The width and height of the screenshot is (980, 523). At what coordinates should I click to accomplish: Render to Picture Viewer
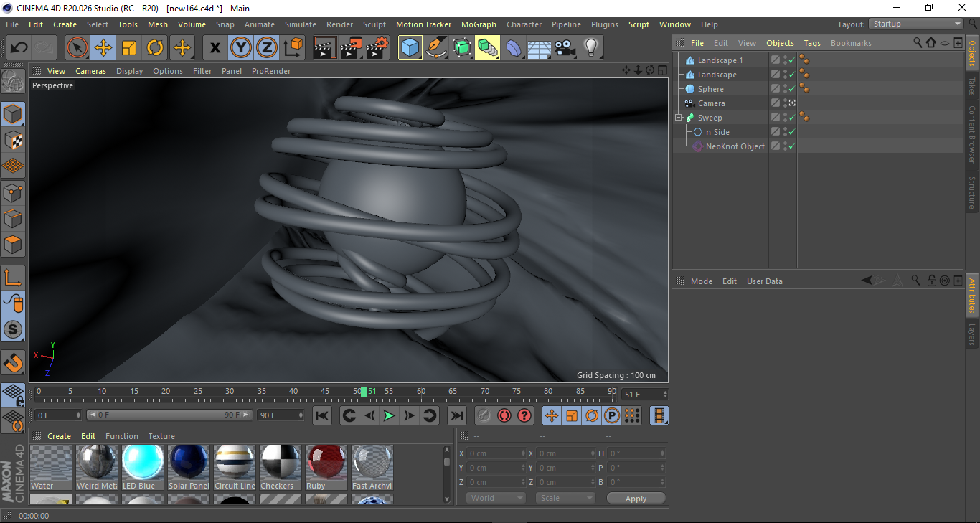(x=352, y=48)
